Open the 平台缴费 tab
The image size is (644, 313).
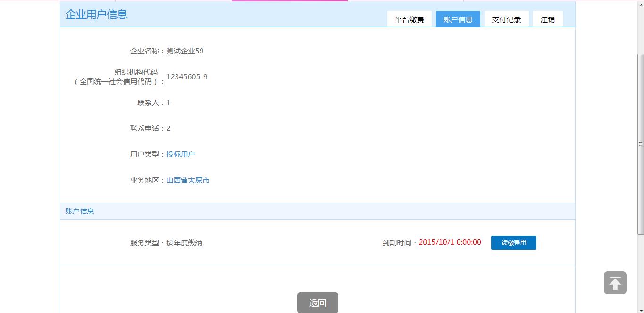tap(409, 19)
